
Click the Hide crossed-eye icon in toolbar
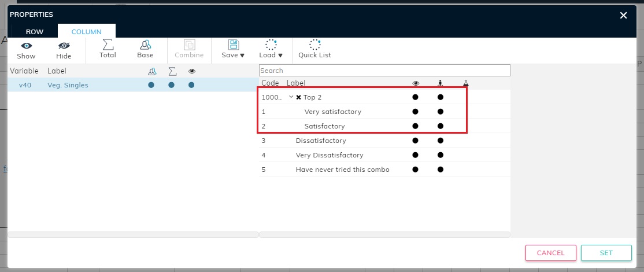64,46
